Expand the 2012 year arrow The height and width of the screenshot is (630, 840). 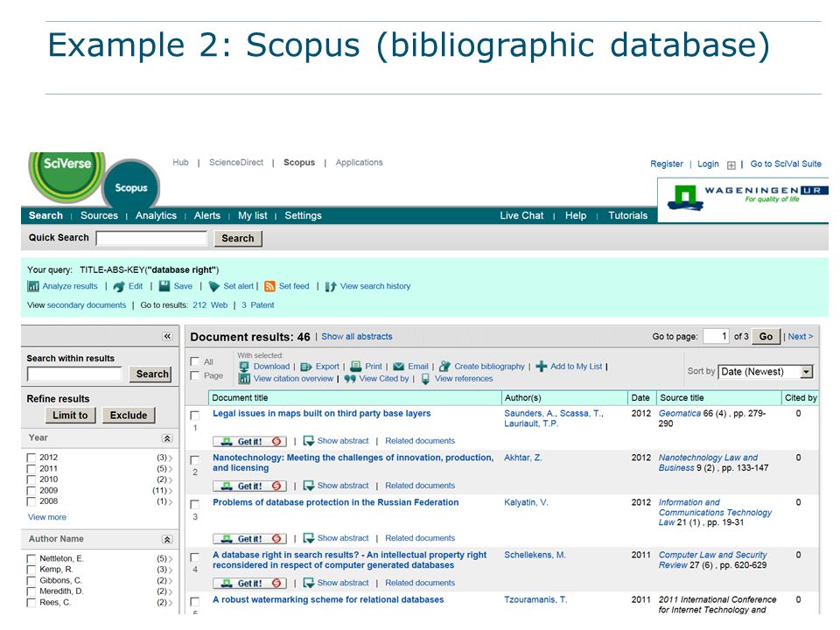171,458
